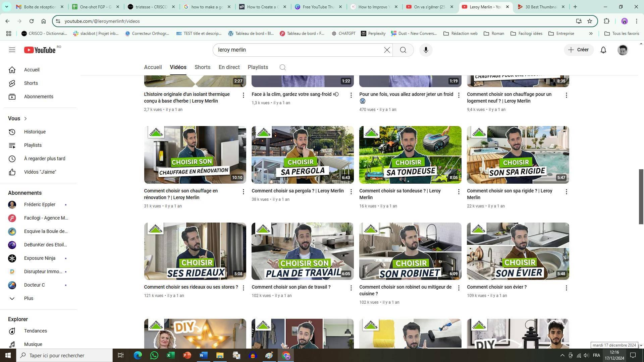Start voice search with the microphone
This screenshot has width=644, height=362.
(x=426, y=50)
